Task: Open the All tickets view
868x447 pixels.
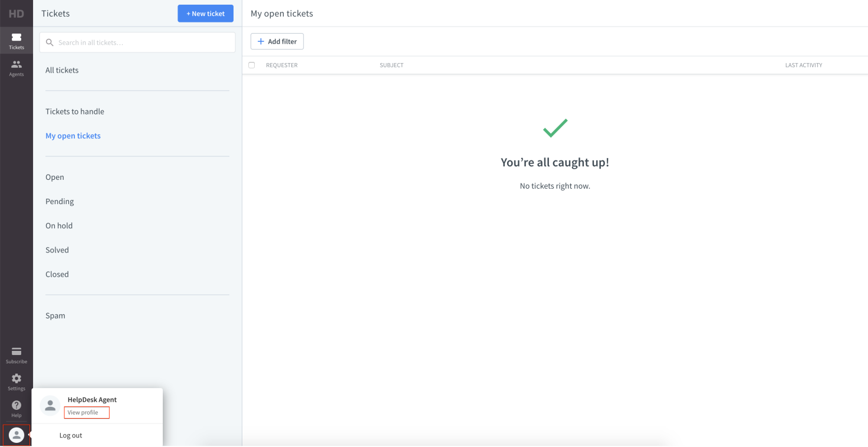Action: [x=62, y=70]
